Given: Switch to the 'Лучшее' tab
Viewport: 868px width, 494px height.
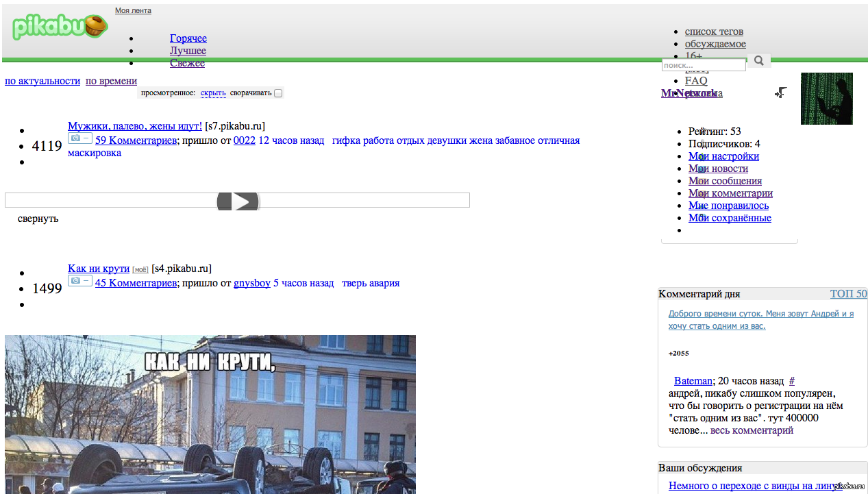Looking at the screenshot, I should tap(188, 51).
